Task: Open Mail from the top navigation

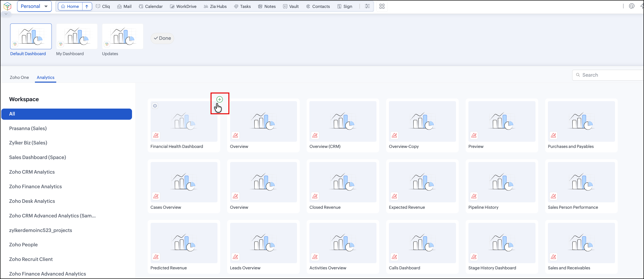Action: point(125,6)
